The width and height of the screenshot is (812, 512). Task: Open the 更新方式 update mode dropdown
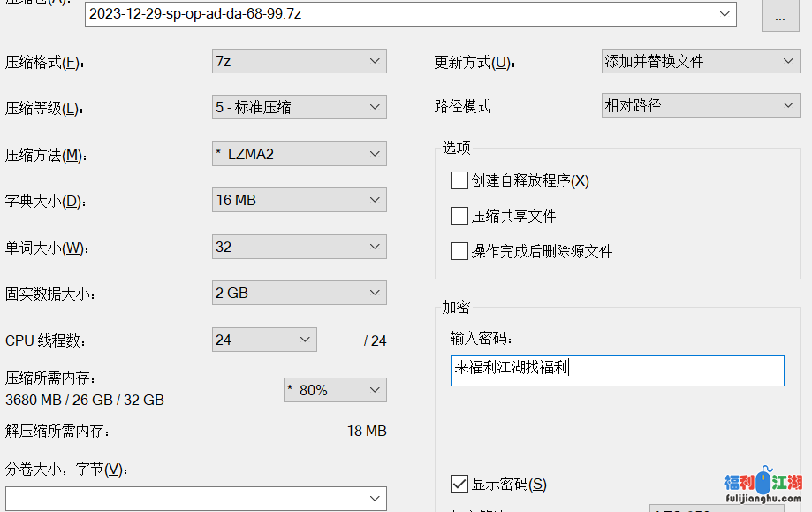[700, 61]
